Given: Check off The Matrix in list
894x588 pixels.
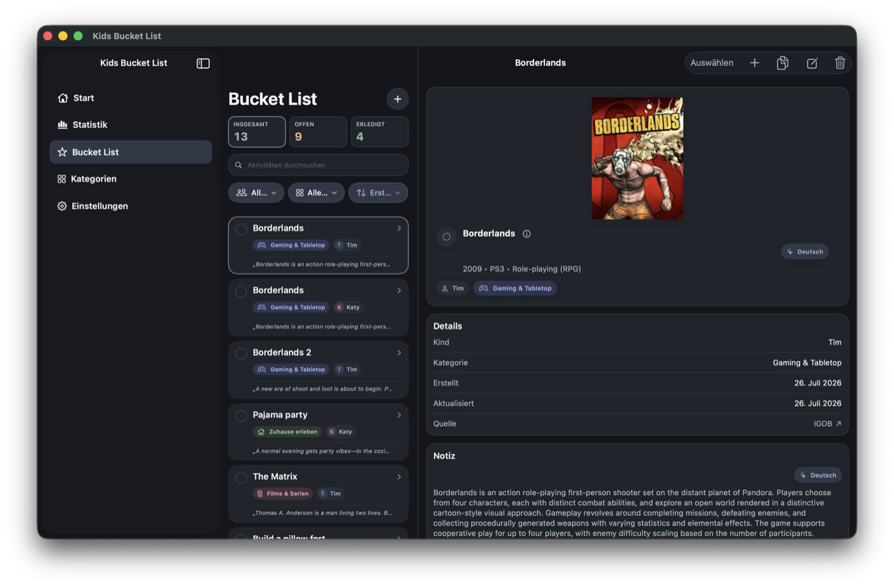Looking at the screenshot, I should [x=241, y=477].
